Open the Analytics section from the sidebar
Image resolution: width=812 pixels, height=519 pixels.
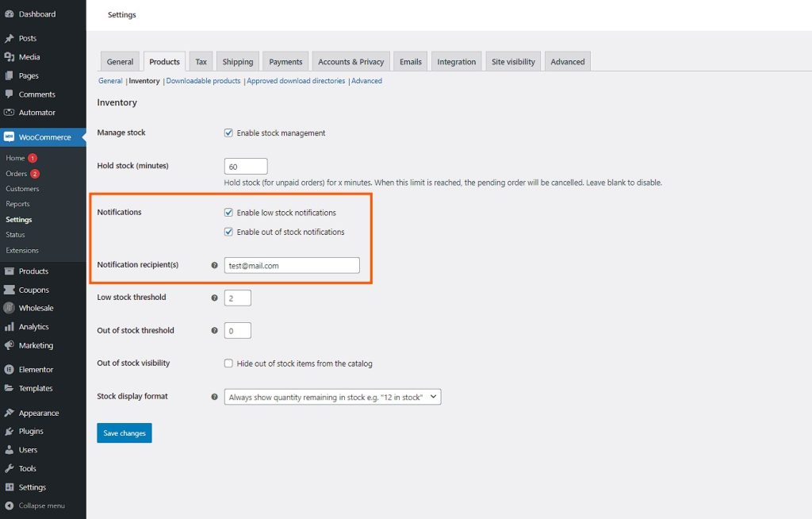pos(10,326)
